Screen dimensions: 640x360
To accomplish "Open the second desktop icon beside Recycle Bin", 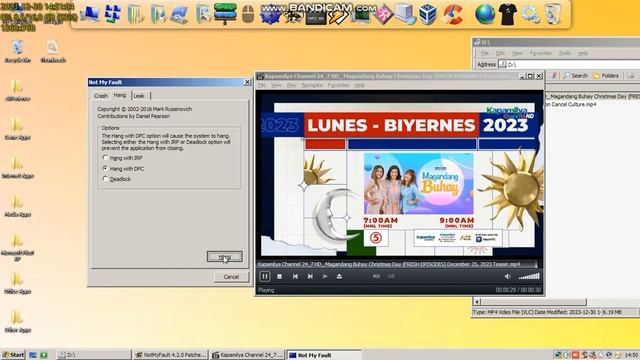I will [53, 51].
